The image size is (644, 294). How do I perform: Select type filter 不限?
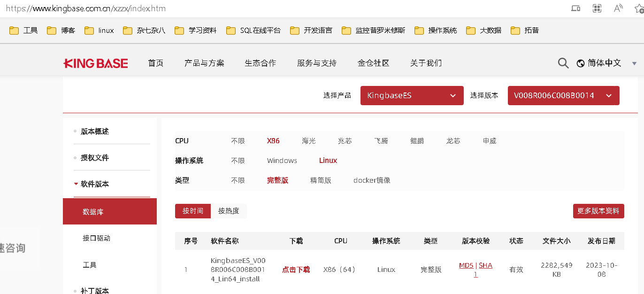coord(238,180)
